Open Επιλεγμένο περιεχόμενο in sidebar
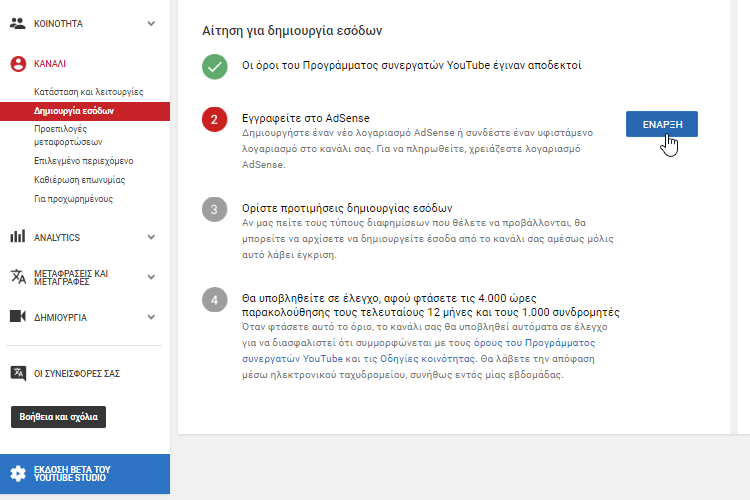Screen dimensions: 750x500 pyautogui.click(x=84, y=161)
